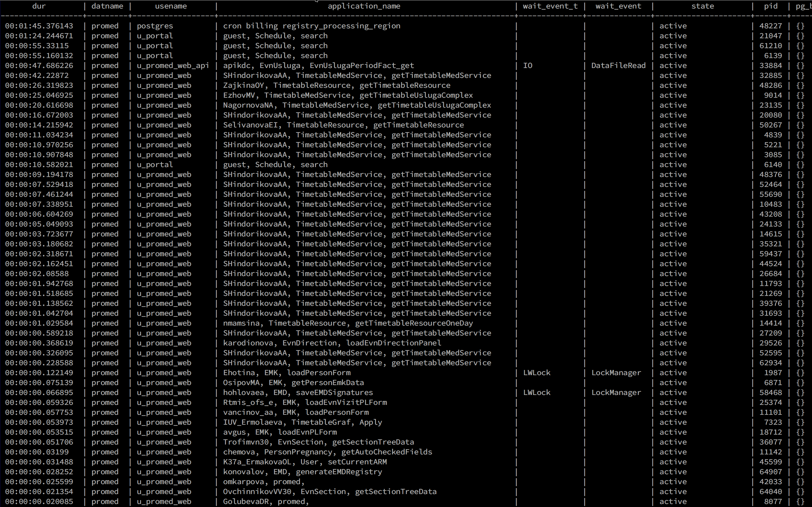Screen dimensions: 812x507
Task: Click the 'pid' column header
Action: [771, 6]
